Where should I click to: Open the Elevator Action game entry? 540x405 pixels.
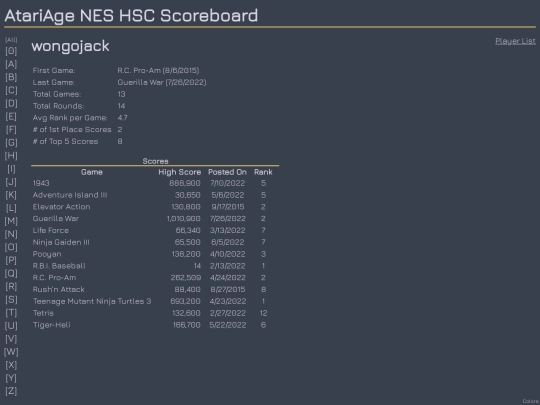click(61, 207)
